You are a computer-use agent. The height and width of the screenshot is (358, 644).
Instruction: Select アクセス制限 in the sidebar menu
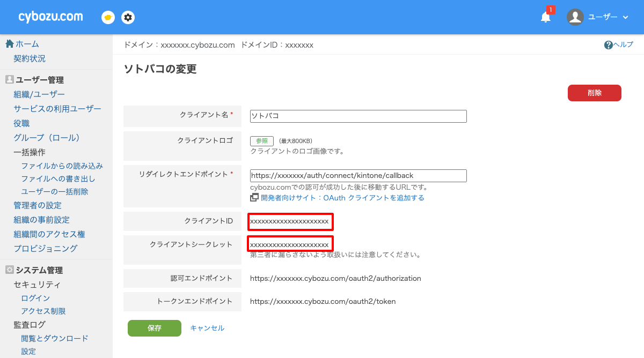coord(43,311)
